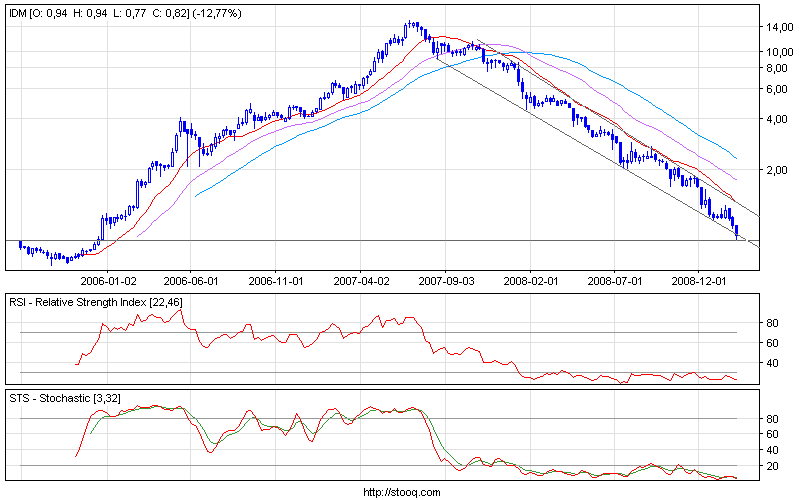
Task: Click the 20 level label on Stochastic axis
Action: [772, 466]
